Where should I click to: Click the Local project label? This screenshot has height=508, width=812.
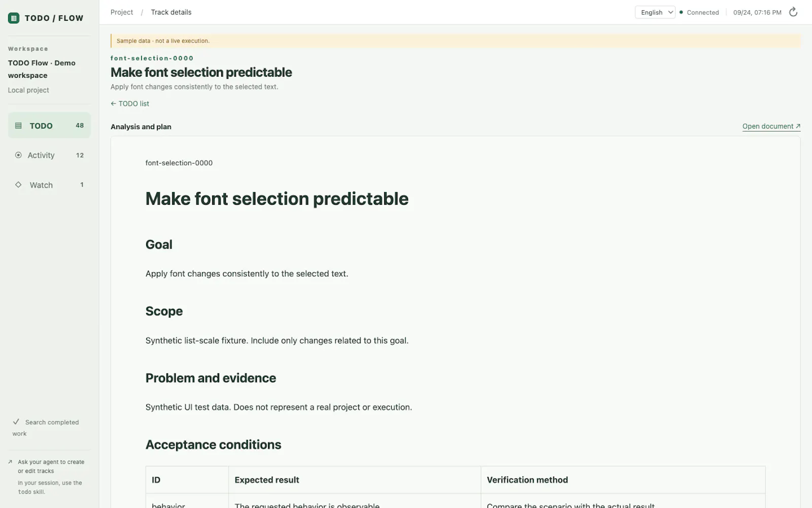[28, 90]
